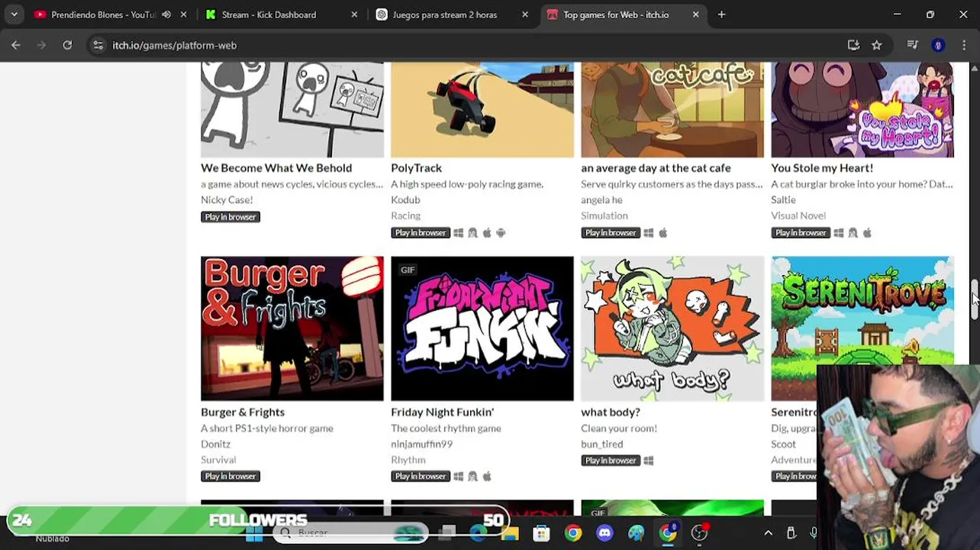
Task: Click Play in browser under what body?
Action: click(611, 461)
